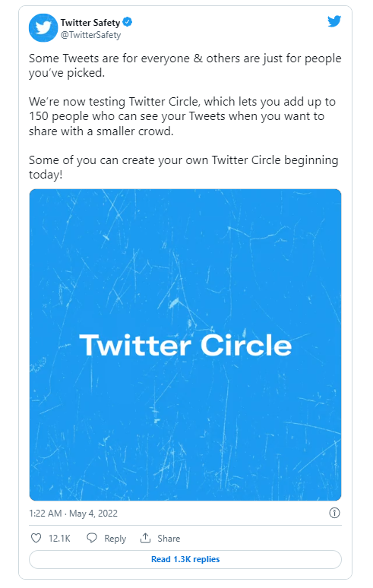373x588 pixels.
Task: Click the Twitter Safety display name
Action: [90, 23]
